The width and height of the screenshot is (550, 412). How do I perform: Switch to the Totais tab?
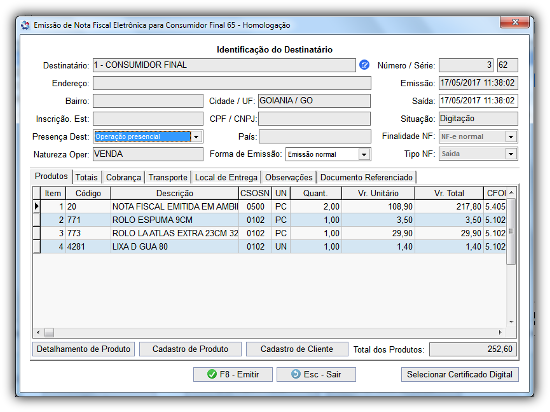coord(86,177)
